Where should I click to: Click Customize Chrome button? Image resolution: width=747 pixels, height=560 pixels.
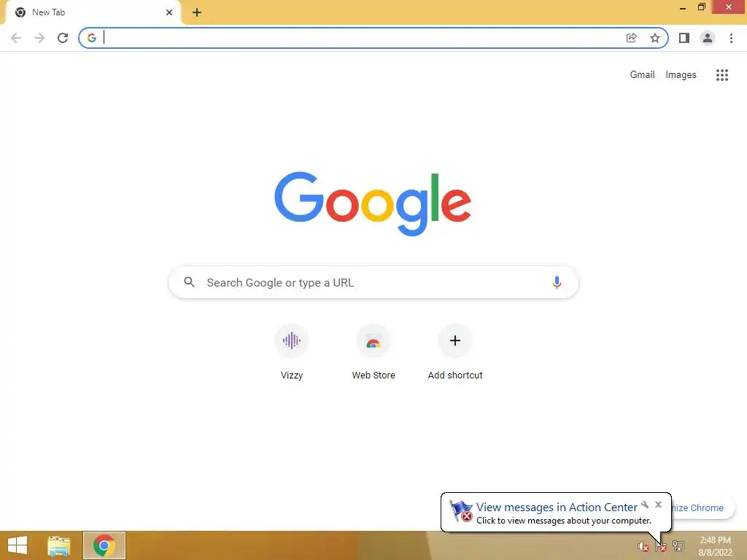(x=703, y=507)
